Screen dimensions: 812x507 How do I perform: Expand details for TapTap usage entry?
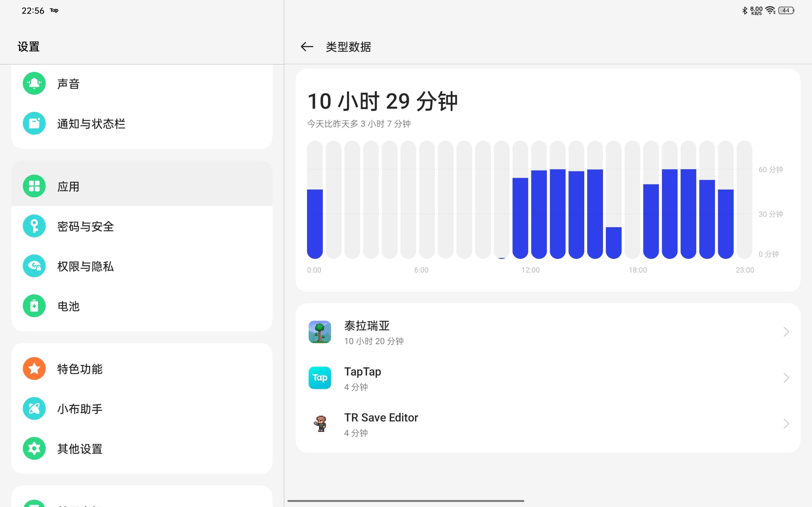(787, 378)
